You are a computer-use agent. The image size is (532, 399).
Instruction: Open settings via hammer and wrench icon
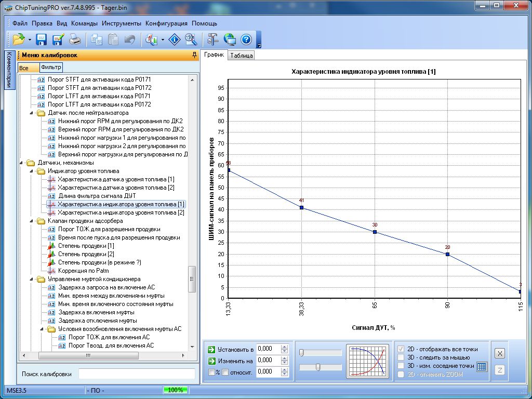click(213, 39)
